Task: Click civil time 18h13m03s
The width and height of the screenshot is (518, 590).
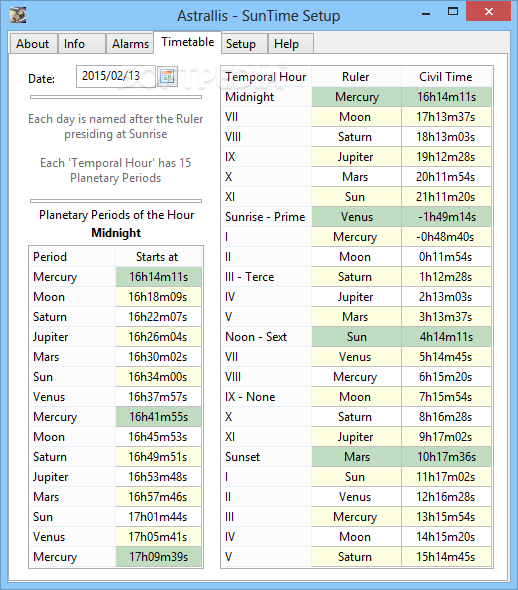Action: coord(447,137)
